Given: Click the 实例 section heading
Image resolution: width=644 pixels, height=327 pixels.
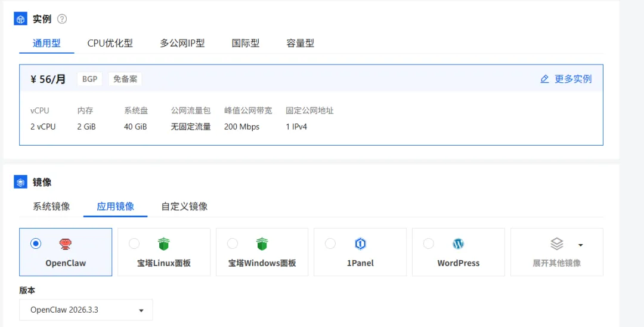Looking at the screenshot, I should pos(42,19).
